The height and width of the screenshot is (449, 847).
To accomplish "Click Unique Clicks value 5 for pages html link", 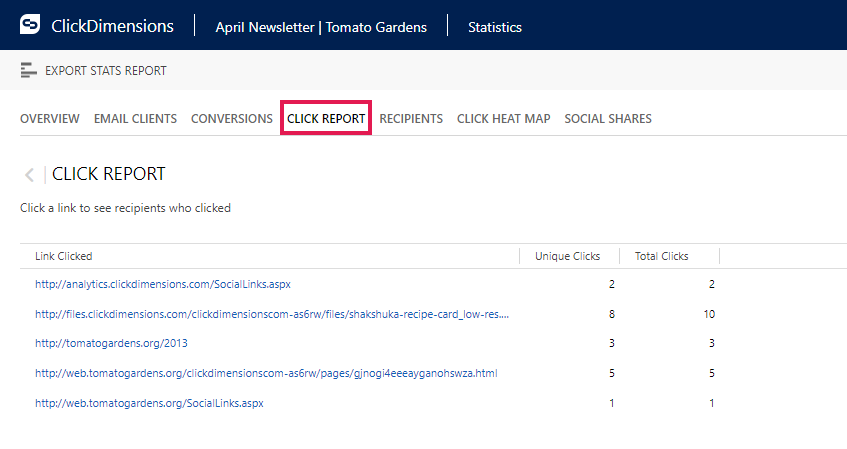I will (611, 373).
